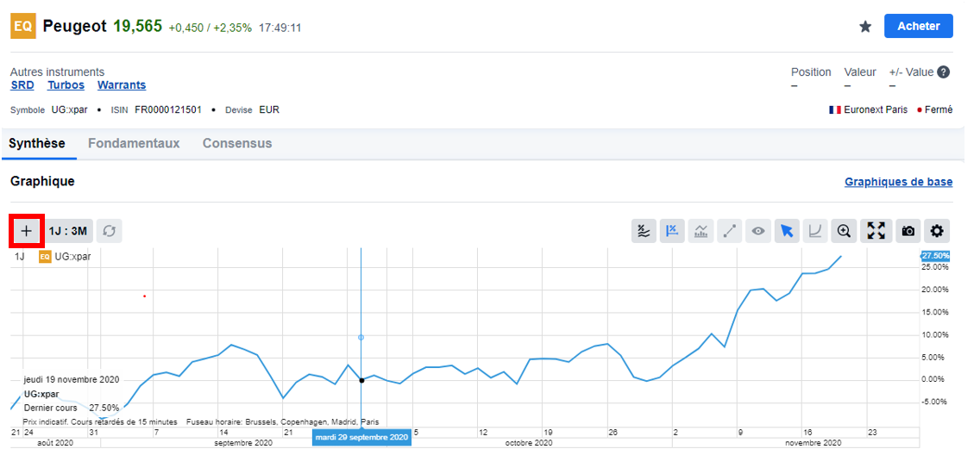Switch to the Fondamentaux tab

point(134,144)
